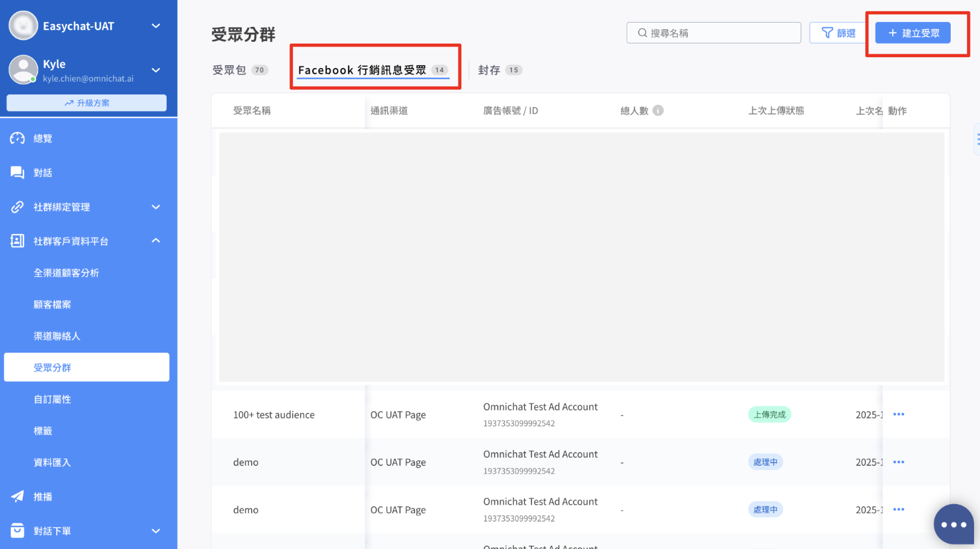Open the conversations chat bubble icon
The width and height of the screenshot is (980, 549).
[x=17, y=172]
